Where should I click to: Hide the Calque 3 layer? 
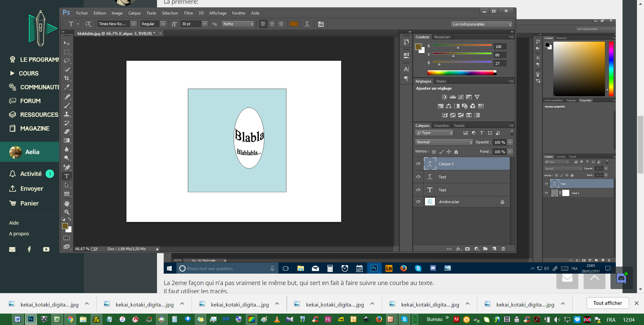pos(418,164)
